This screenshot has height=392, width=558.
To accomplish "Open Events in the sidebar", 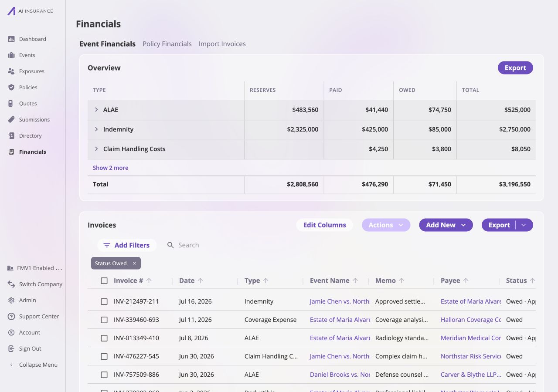I will click(27, 55).
